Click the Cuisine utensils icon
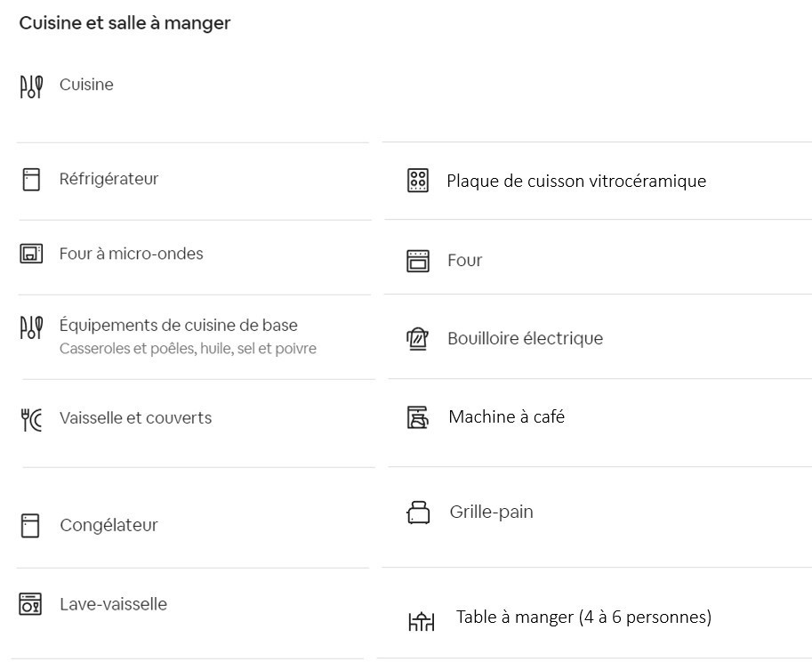The image size is (812, 670). coord(31,86)
